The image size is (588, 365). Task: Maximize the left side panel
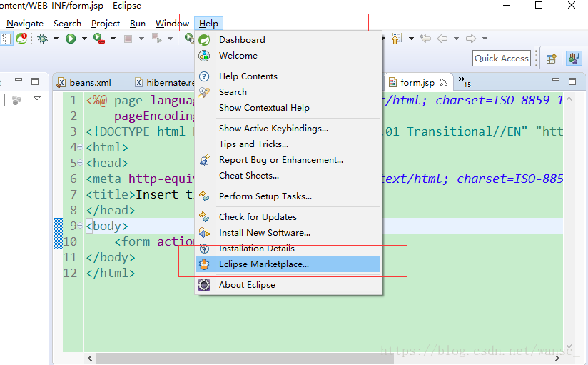tap(35, 81)
